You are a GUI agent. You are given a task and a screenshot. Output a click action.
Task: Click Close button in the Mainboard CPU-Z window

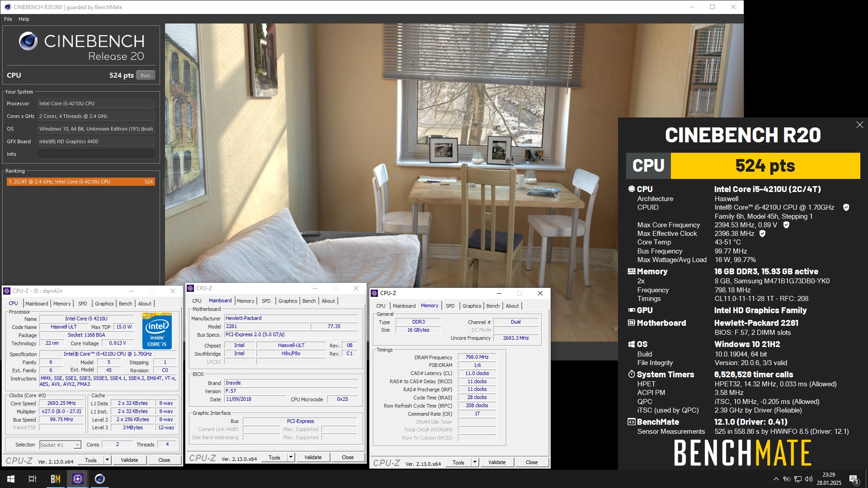point(348,458)
